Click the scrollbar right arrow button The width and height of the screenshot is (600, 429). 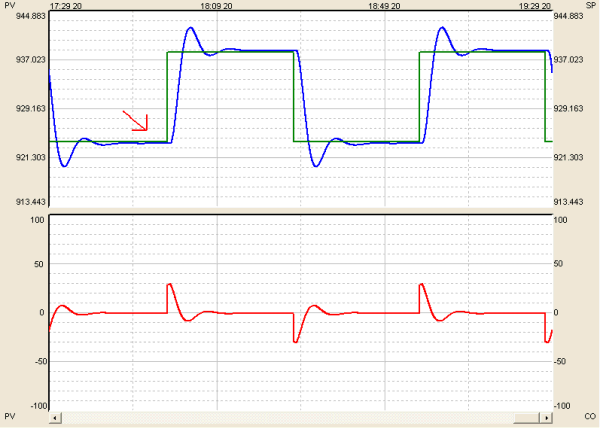pos(546,416)
